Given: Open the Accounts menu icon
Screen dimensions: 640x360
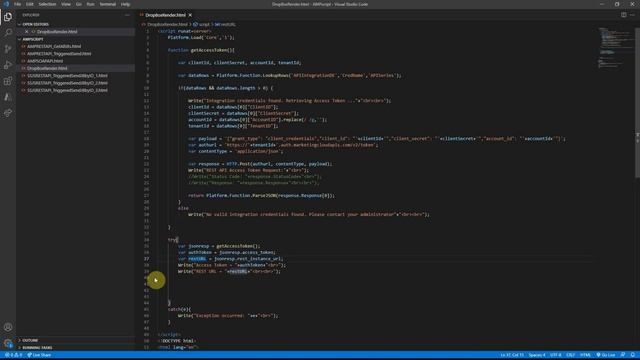Looking at the screenshot, I should (8, 327).
